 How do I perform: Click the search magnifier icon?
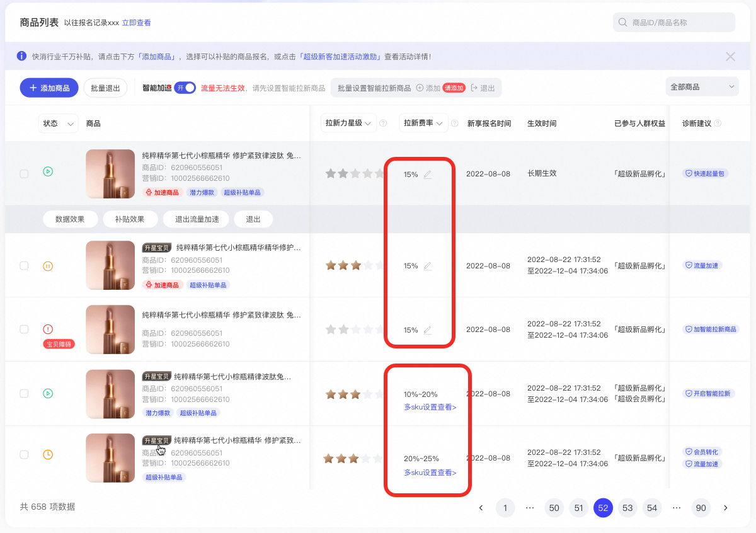pos(622,23)
